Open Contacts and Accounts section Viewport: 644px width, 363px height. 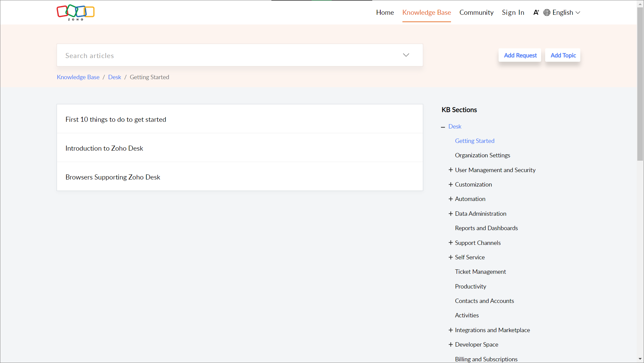(x=484, y=301)
